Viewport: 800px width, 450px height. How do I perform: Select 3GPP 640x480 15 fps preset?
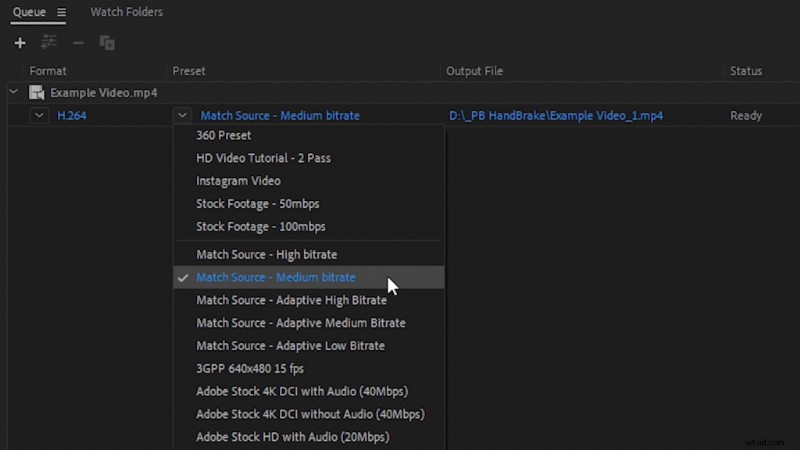coord(309,368)
